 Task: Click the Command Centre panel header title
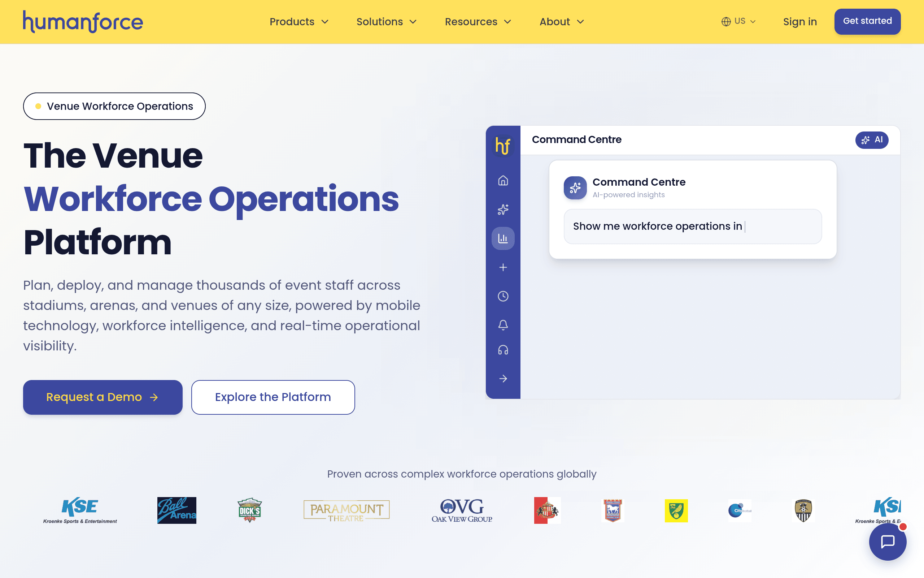(x=576, y=139)
